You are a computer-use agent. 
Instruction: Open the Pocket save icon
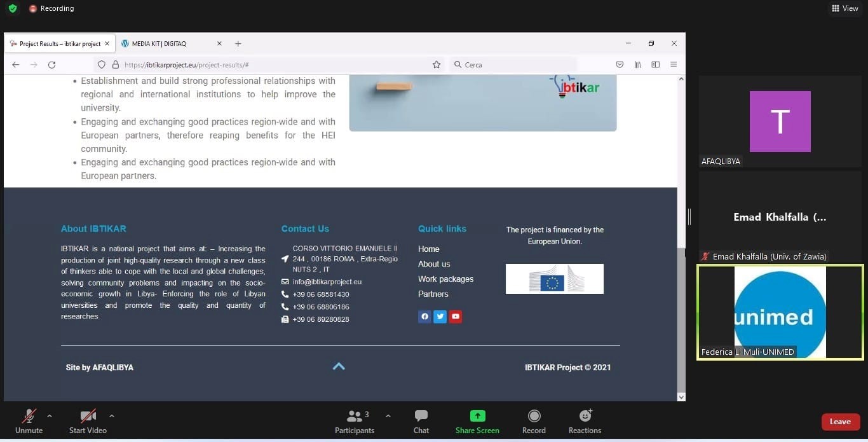(x=620, y=65)
